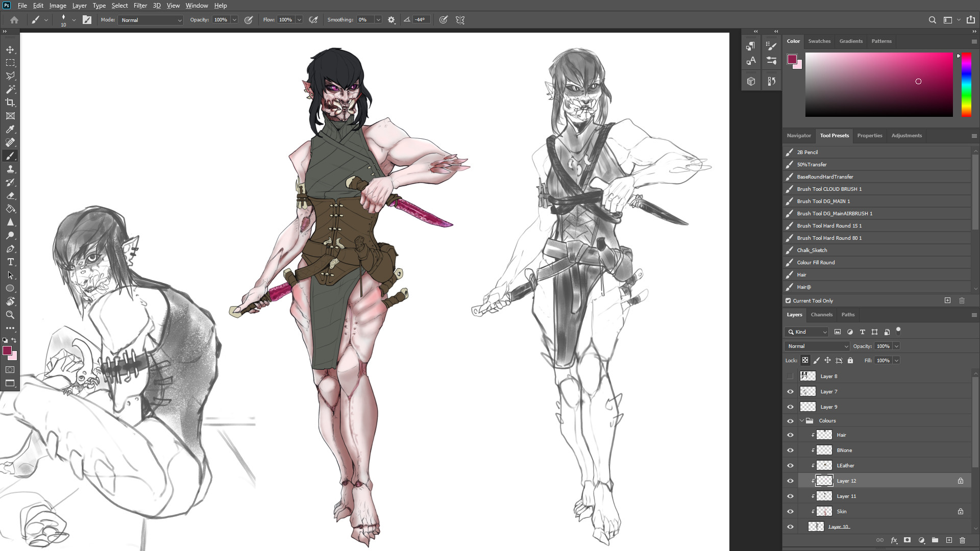Open layer filter Kind dropdown
The width and height of the screenshot is (980, 551).
pyautogui.click(x=806, y=332)
